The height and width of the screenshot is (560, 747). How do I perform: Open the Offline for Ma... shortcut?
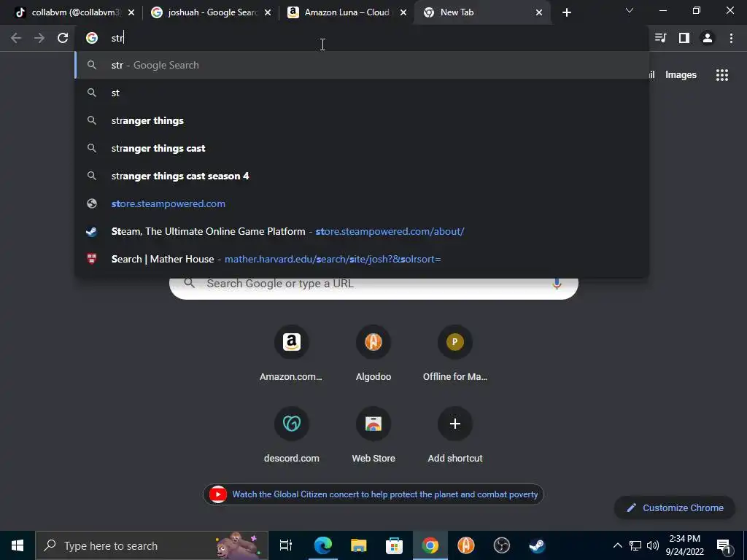click(455, 354)
